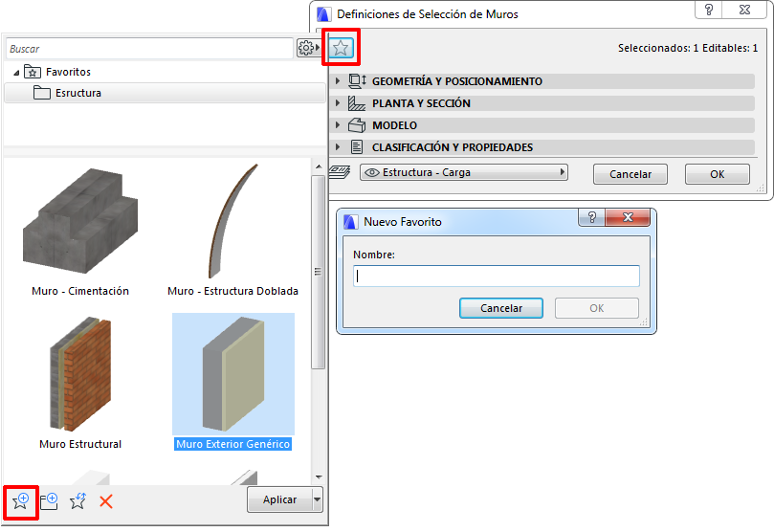Click the scroll down arrow in favorites list
The height and width of the screenshot is (532, 774).
coord(319,477)
